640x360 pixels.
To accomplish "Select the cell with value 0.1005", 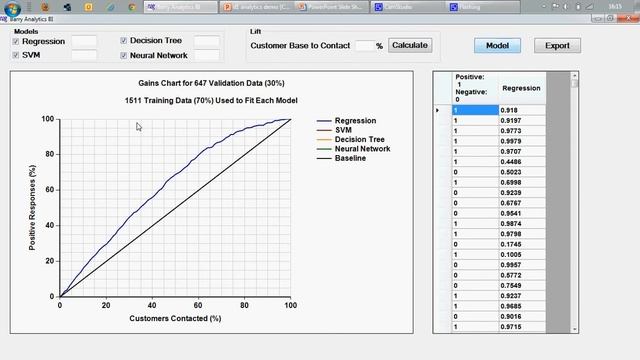I will pyautogui.click(x=522, y=255).
